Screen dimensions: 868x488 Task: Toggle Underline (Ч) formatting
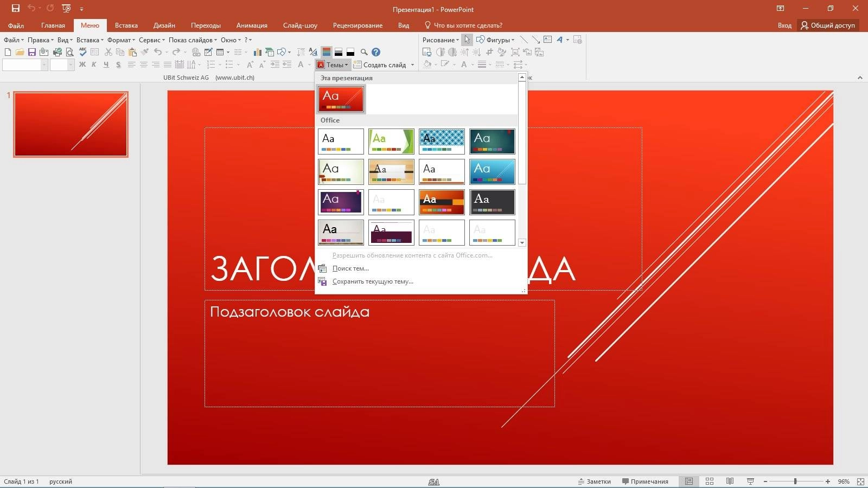[x=106, y=65]
